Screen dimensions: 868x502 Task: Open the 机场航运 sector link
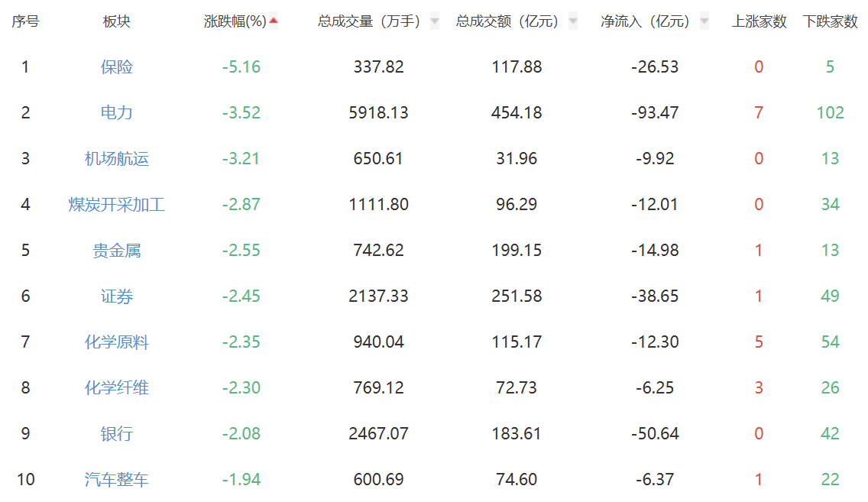pos(116,159)
